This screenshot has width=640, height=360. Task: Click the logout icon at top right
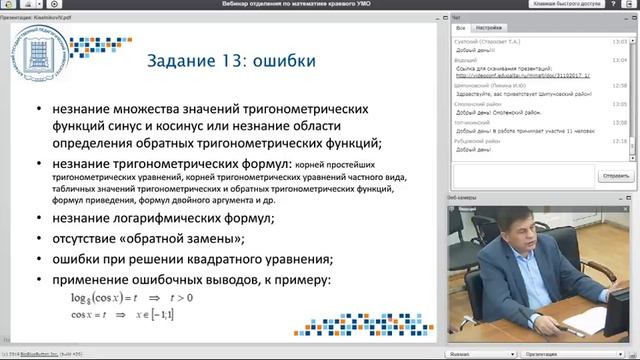coord(630,4)
